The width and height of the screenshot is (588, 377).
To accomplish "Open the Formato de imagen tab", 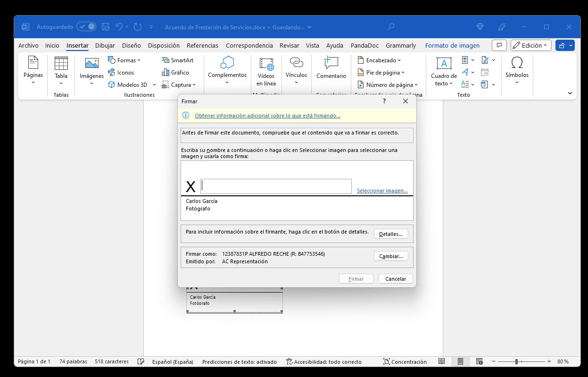I will [452, 45].
